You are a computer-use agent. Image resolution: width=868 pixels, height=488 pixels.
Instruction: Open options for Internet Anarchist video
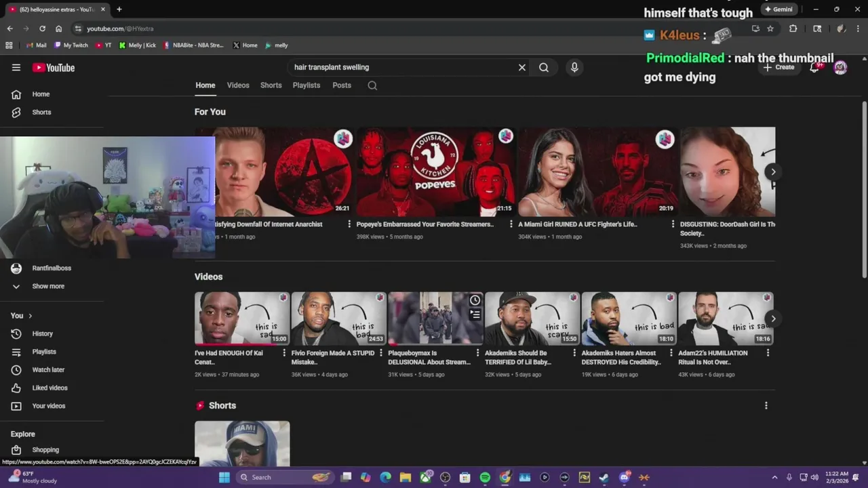(349, 224)
